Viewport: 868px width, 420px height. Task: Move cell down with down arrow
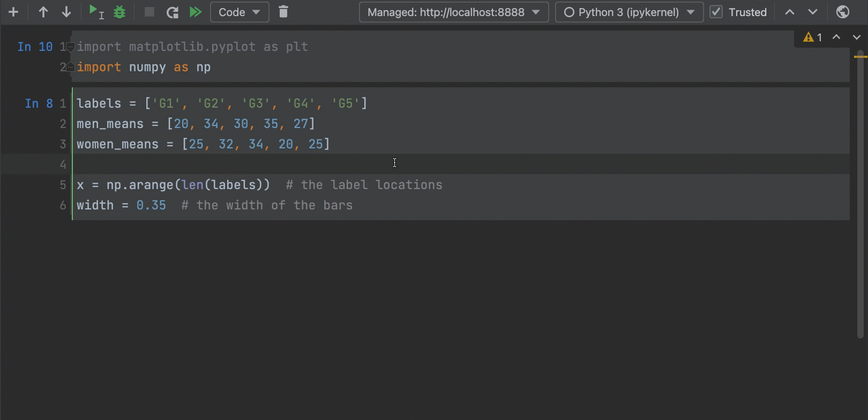pyautogui.click(x=66, y=12)
